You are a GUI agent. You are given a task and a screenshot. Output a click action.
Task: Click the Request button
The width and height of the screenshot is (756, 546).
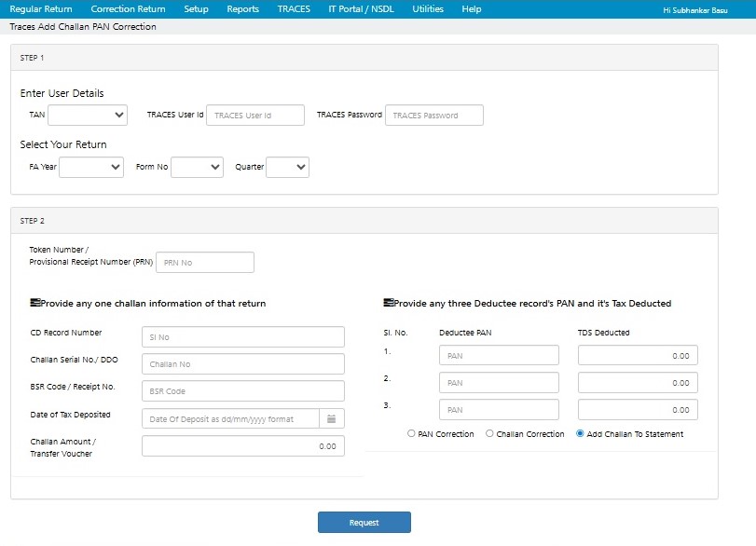364,523
